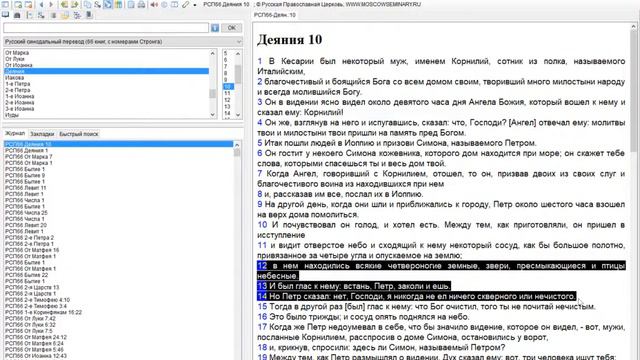Open small dropdown arrow after pencil icon
Screen dimensions: 640x360
coord(195,5)
